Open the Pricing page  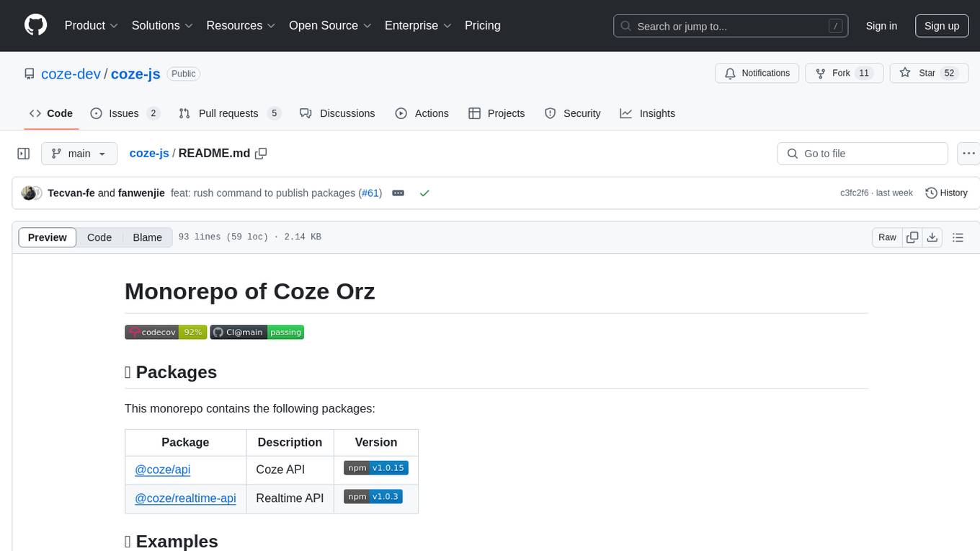pyautogui.click(x=483, y=25)
